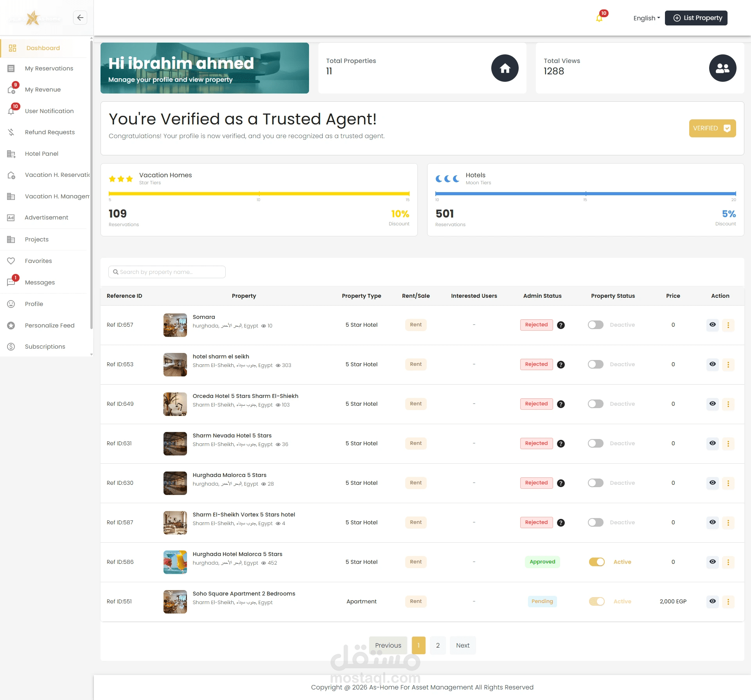Open the English language dropdown
The height and width of the screenshot is (700, 751).
click(x=646, y=18)
